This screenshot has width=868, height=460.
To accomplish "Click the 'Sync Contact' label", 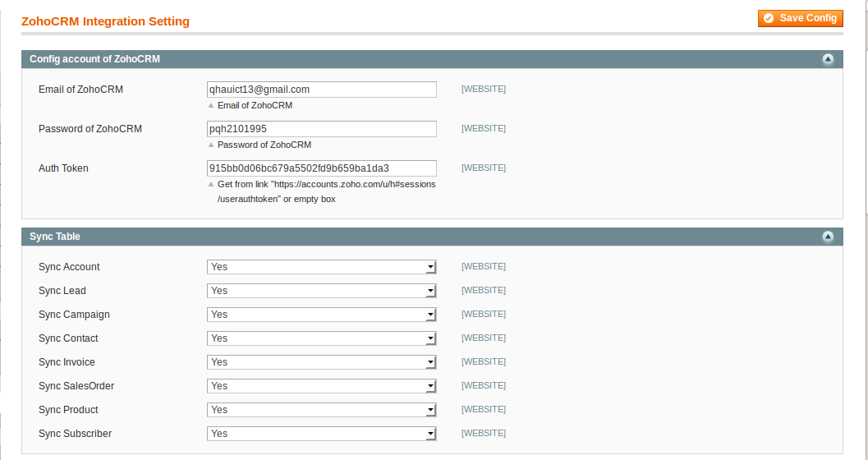I will click(x=68, y=338).
